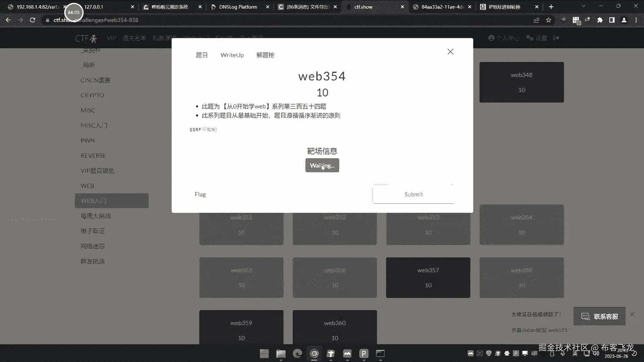
Task: Open the extensions puzzle icon
Action: 600,20
